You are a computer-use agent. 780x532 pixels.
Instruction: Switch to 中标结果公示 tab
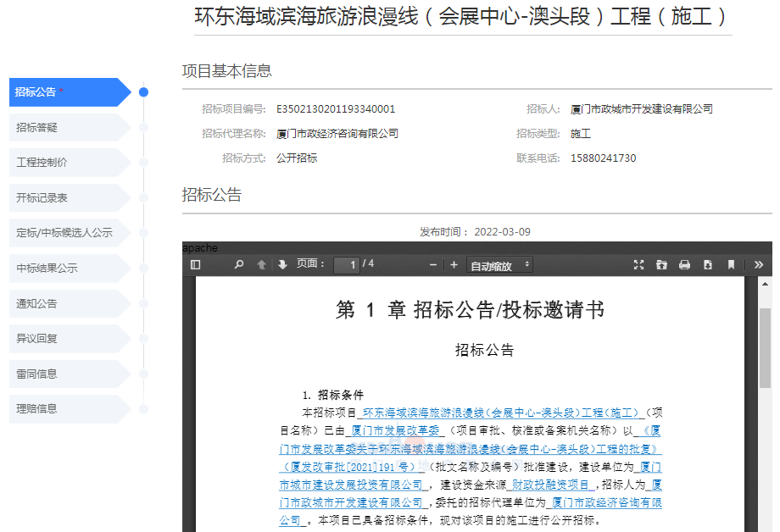(x=70, y=268)
